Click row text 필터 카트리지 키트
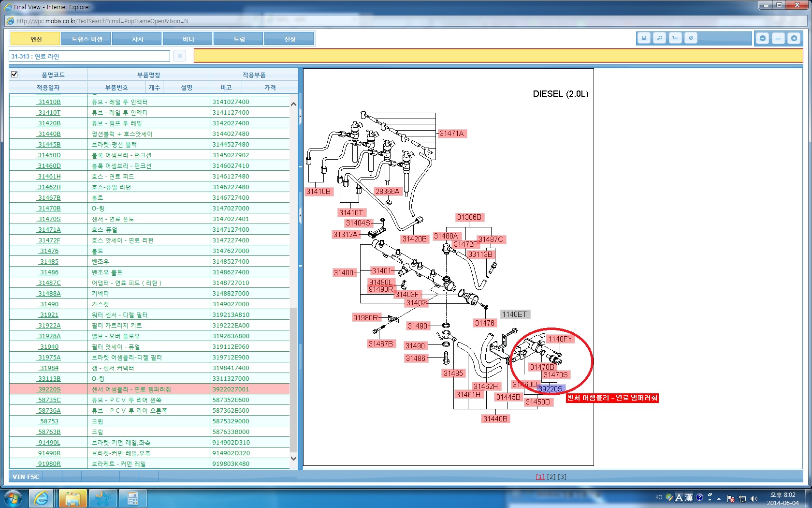The height and width of the screenshot is (508, 812). click(117, 325)
